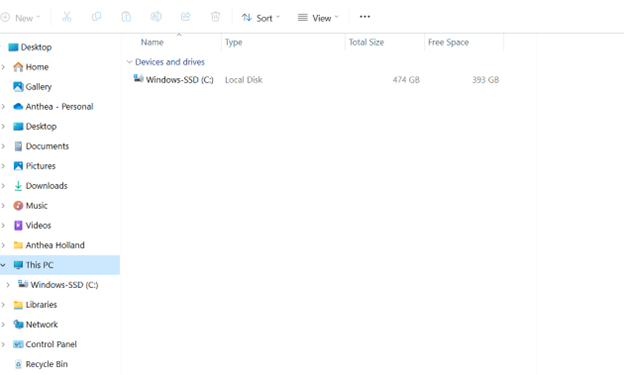Screen dimensions: 624x375
Task: Click the Paste clipboard icon
Action: [x=126, y=17]
